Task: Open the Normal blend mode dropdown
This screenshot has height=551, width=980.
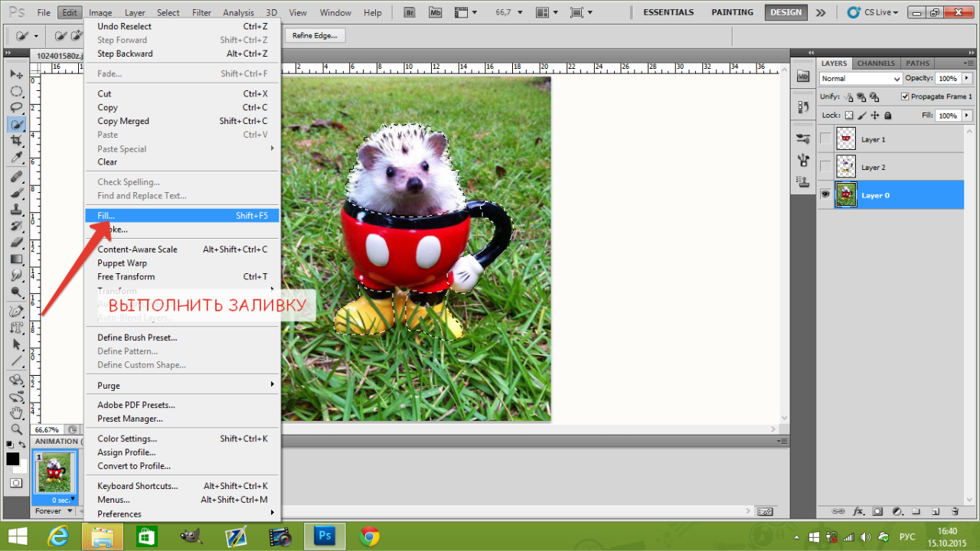Action: (861, 79)
